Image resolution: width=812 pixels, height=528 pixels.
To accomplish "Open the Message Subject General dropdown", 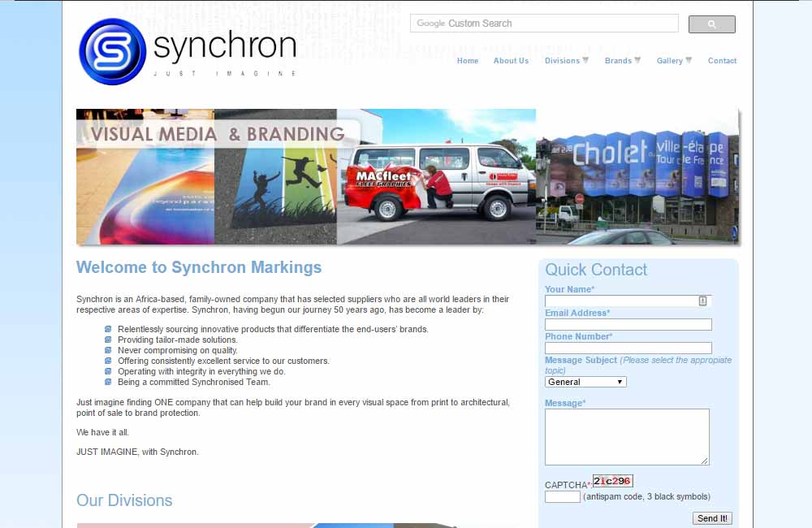I will [585, 382].
